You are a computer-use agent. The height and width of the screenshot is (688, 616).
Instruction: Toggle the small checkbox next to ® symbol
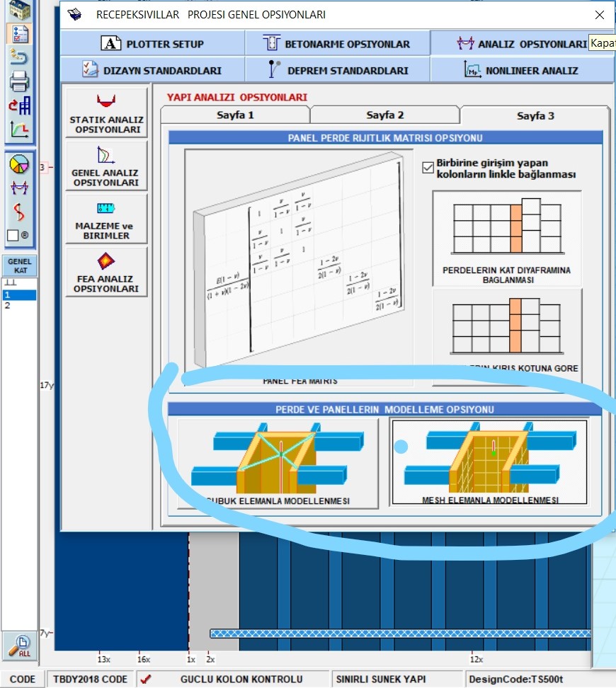tap(12, 235)
